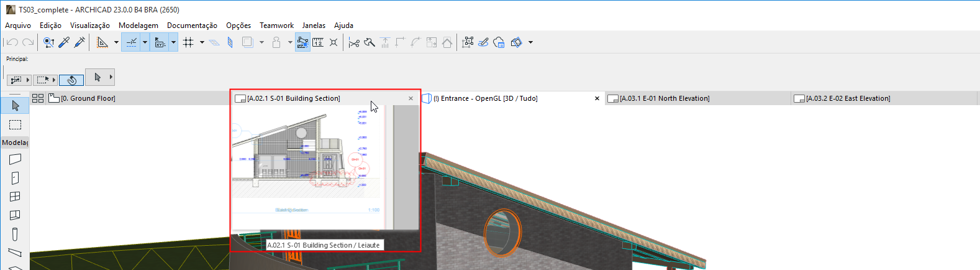
Task: Select the Inject Parameters syringe tool
Action: [79, 42]
